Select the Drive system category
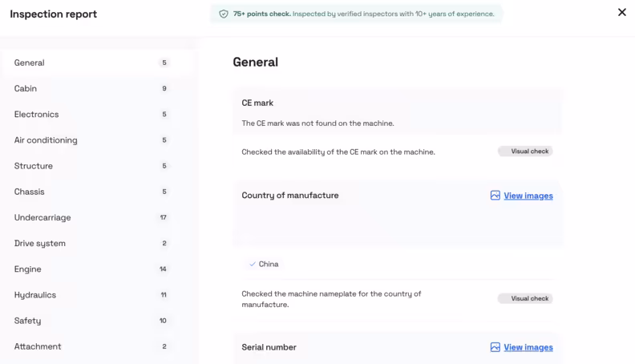Screen dimensions: 635x364 click(40, 243)
